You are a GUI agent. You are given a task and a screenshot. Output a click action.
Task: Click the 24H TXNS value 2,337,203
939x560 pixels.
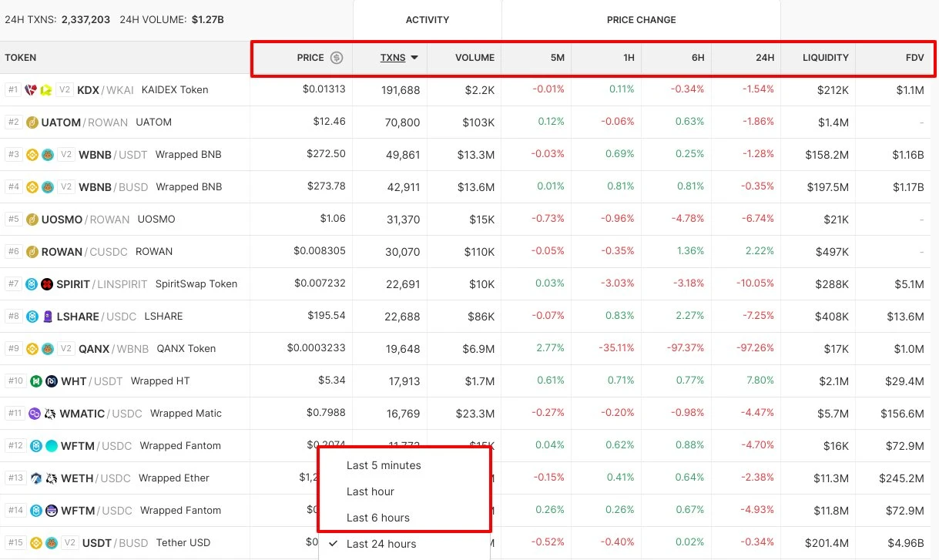tap(85, 19)
